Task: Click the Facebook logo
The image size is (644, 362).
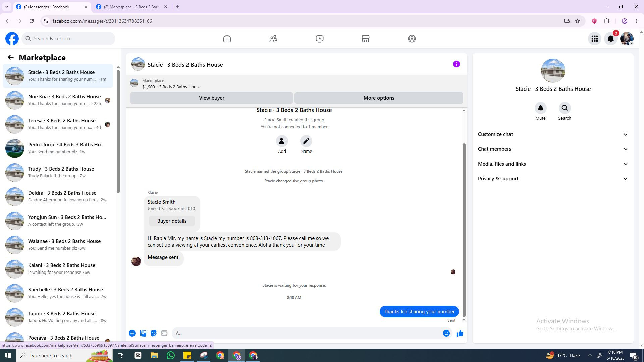Action: pos(12,39)
